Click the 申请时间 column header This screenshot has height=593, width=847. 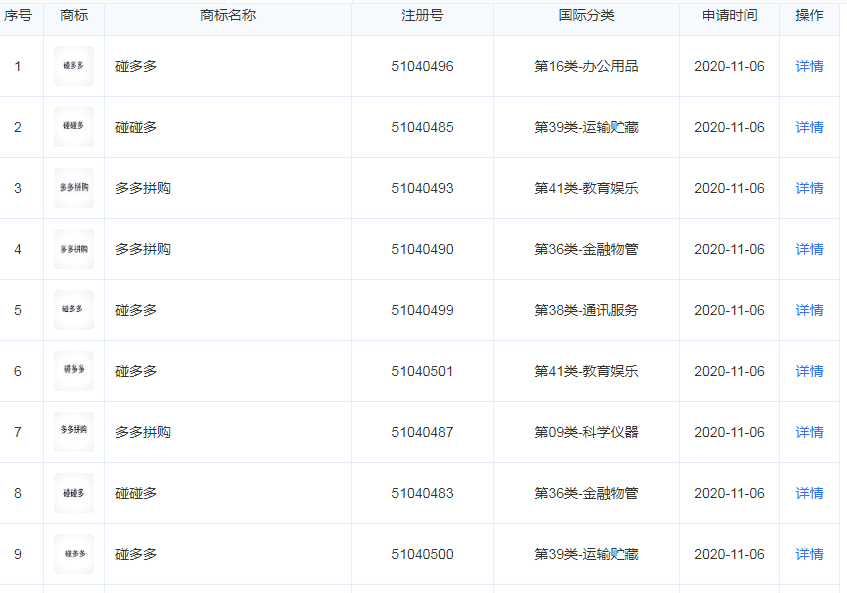(729, 16)
